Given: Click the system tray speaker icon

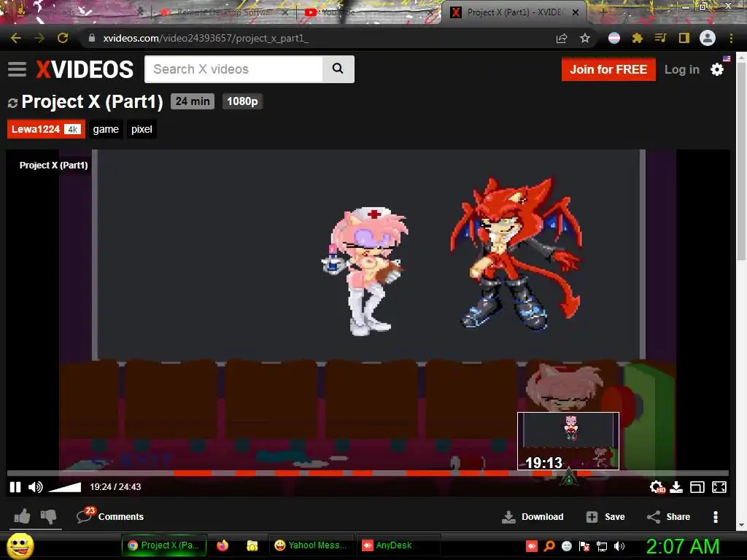Looking at the screenshot, I should [619, 546].
